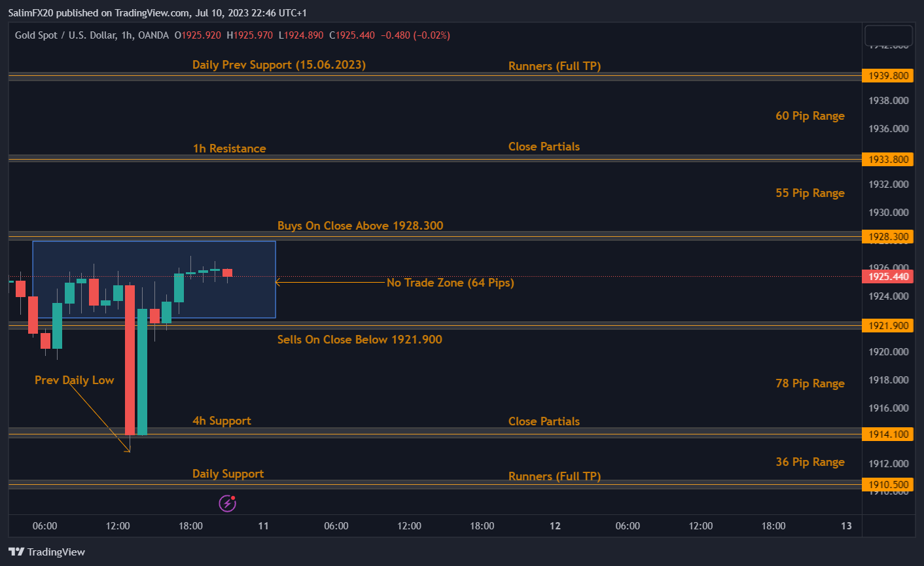This screenshot has width=924, height=566.
Task: Click the purple lightning events icon below the chart
Action: tap(227, 503)
